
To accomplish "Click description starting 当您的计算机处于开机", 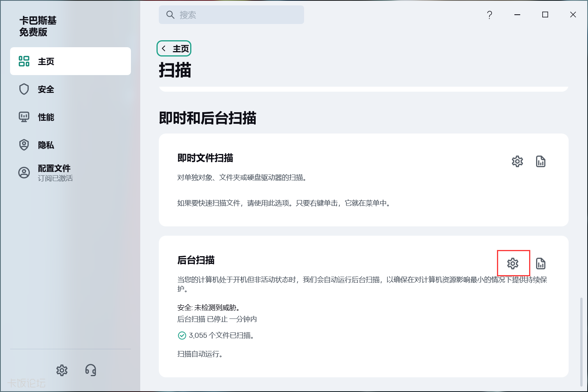I will point(362,284).
